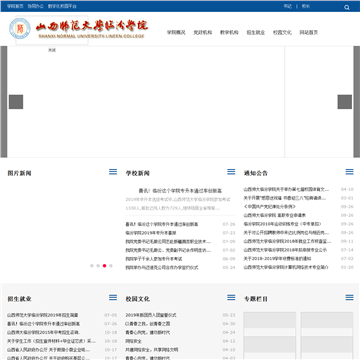Click the university round emblem logo

click(x=20, y=28)
